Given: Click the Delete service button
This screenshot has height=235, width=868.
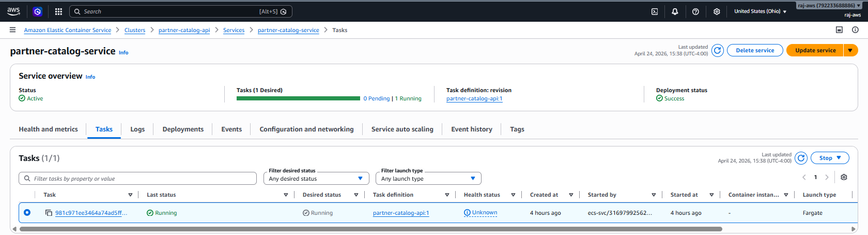Looking at the screenshot, I should click(x=755, y=50).
